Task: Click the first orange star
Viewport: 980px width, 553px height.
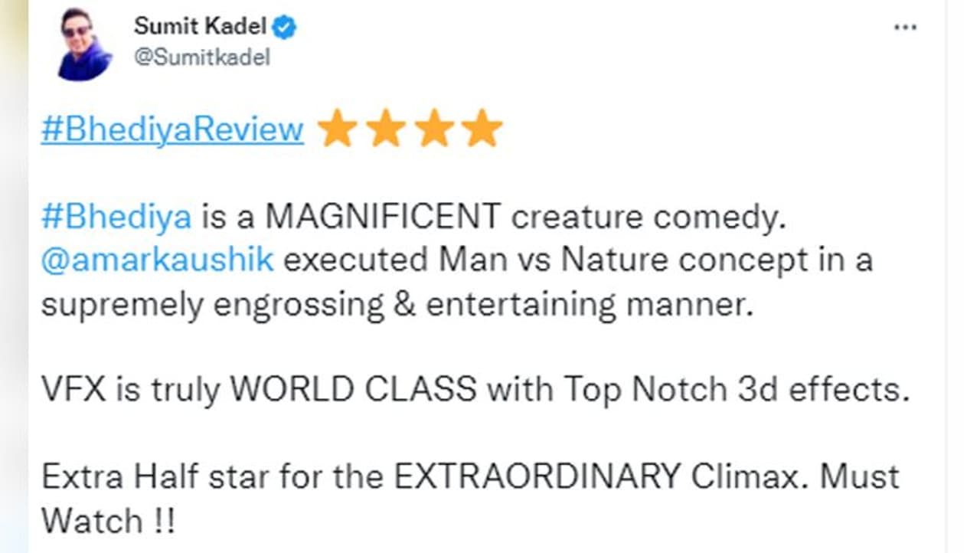Action: 336,129
